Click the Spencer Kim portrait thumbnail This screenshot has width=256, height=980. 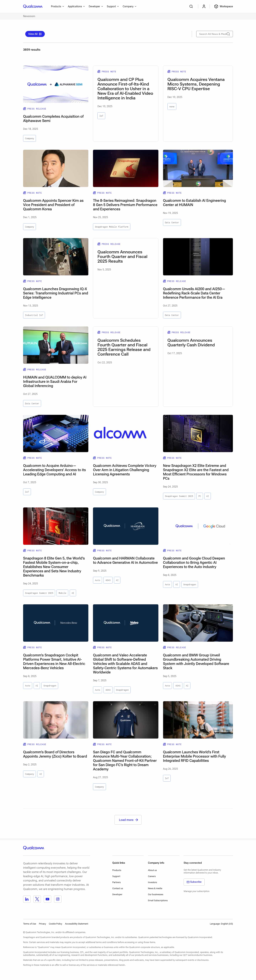tap(55, 168)
